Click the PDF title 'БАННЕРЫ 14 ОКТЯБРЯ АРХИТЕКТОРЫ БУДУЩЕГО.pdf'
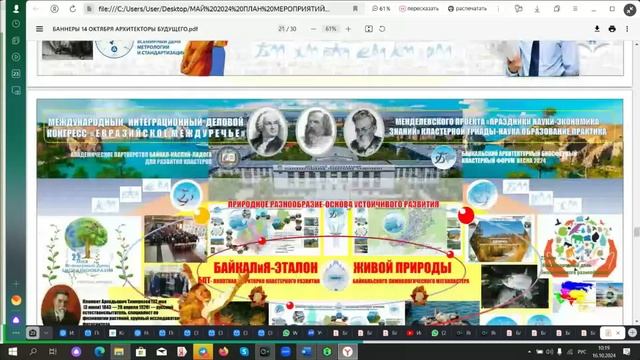Viewport: 640px width, 360px height. point(125,29)
